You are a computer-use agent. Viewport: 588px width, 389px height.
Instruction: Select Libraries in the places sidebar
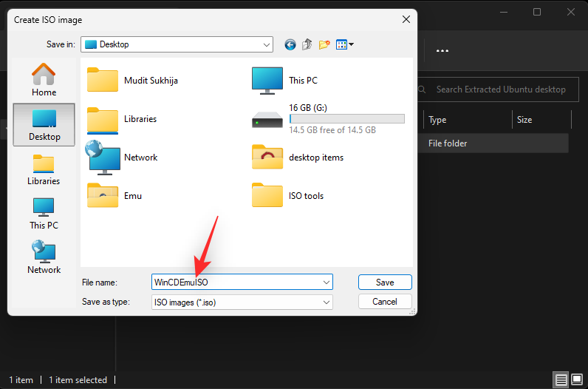(44, 169)
